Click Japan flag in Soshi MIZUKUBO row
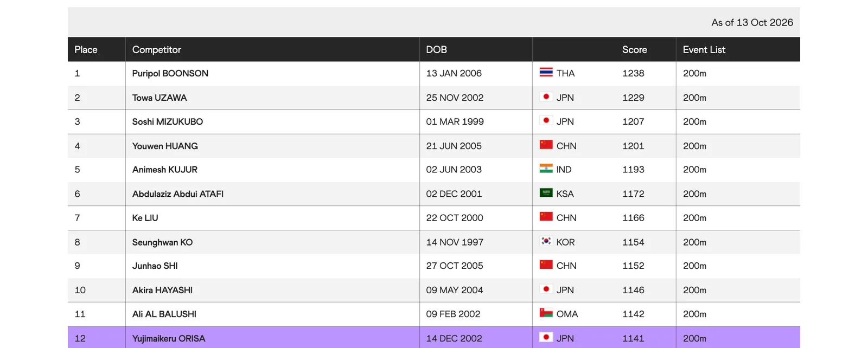868x348 pixels. point(546,120)
